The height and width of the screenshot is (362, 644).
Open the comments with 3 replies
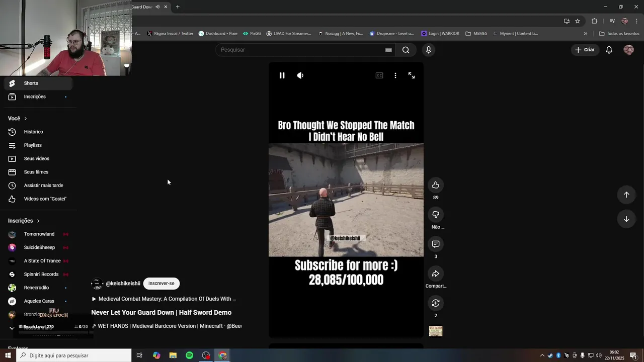(x=436, y=244)
